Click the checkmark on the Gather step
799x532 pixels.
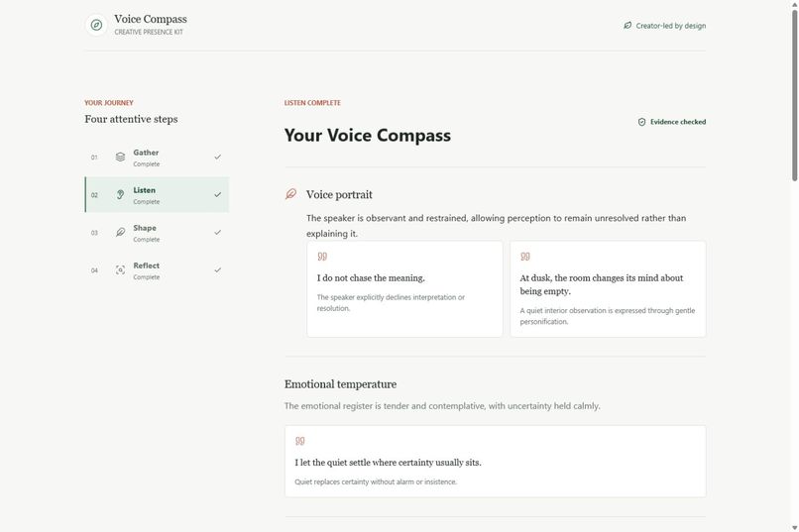(x=217, y=157)
